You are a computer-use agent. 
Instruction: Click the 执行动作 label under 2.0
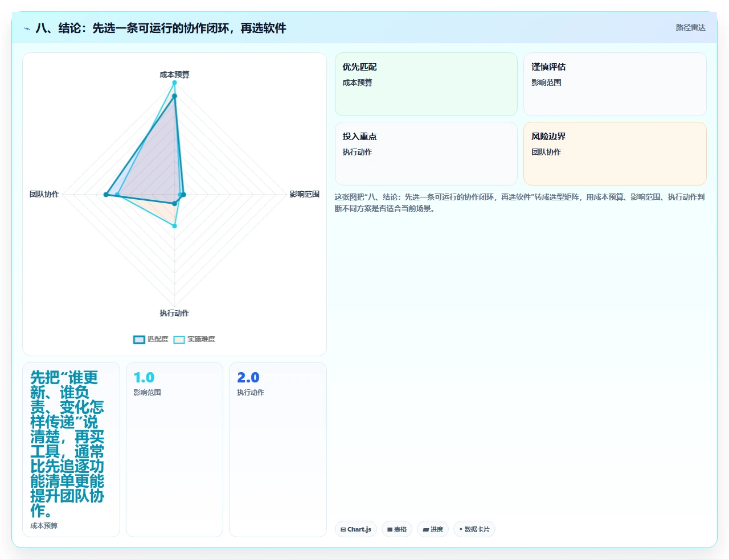coord(251,393)
